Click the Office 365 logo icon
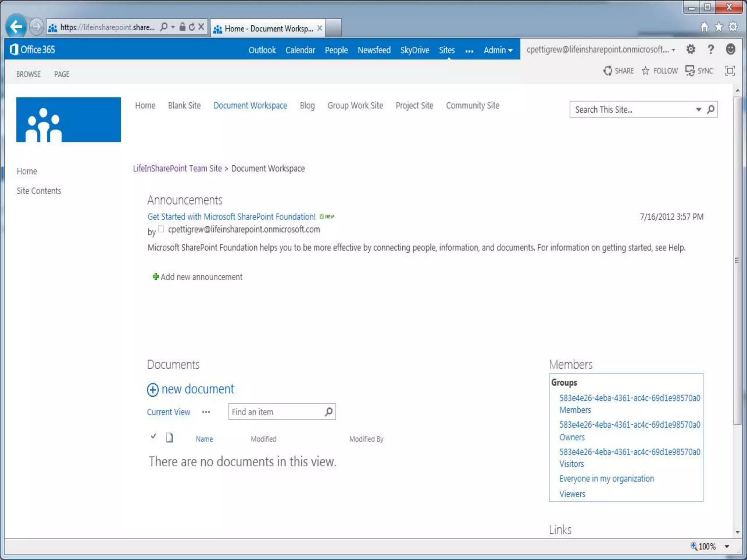 14,50
